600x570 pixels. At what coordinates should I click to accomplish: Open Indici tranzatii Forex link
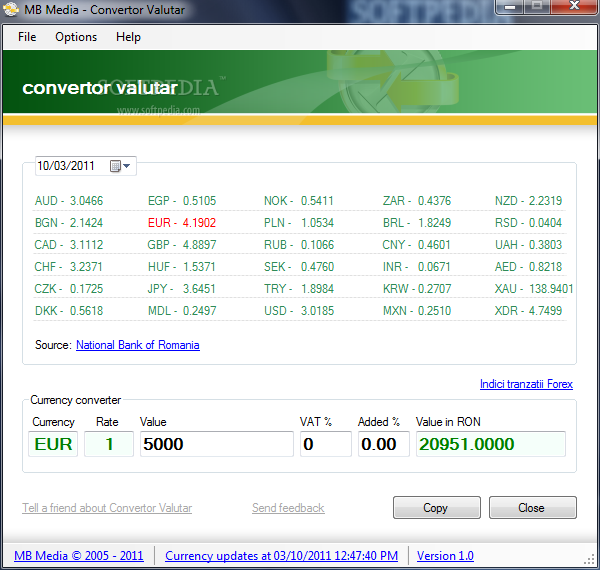coord(527,384)
